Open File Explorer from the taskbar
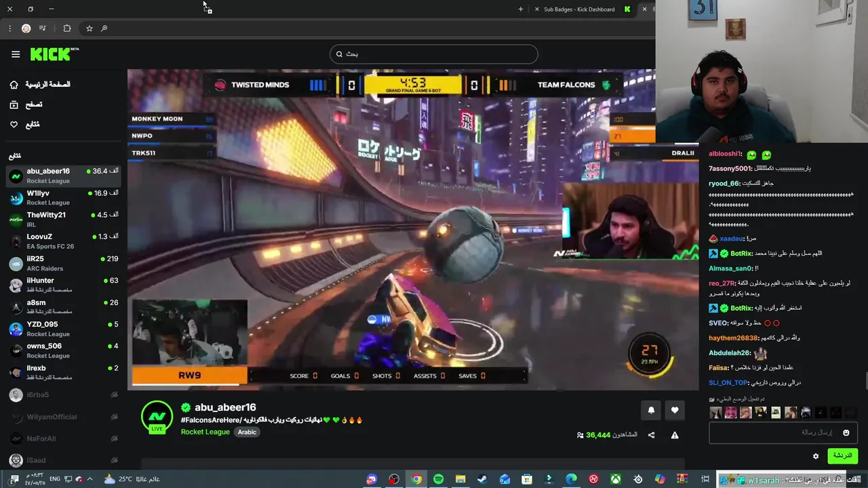 [460, 479]
